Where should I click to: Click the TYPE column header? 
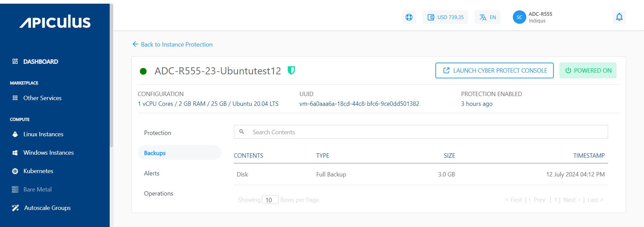[323, 156]
